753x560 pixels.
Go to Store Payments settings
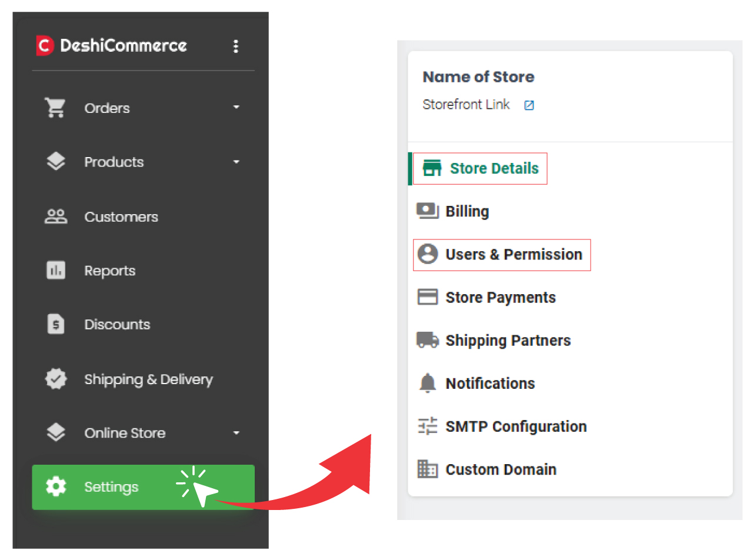coord(500,297)
